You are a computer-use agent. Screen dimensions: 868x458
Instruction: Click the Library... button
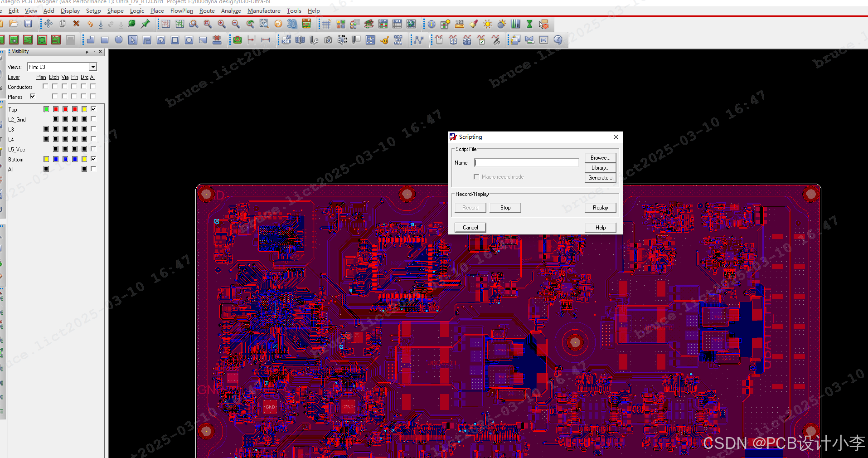600,168
